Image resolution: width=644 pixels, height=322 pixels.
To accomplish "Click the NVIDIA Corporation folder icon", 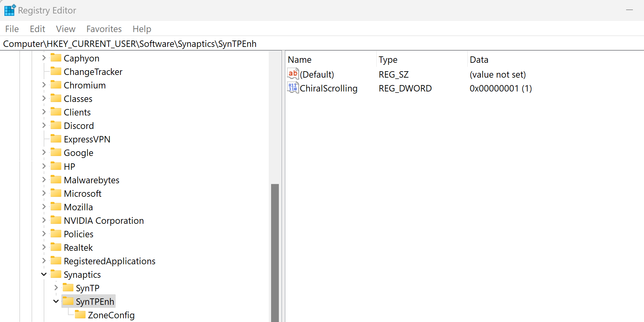I will click(x=56, y=220).
